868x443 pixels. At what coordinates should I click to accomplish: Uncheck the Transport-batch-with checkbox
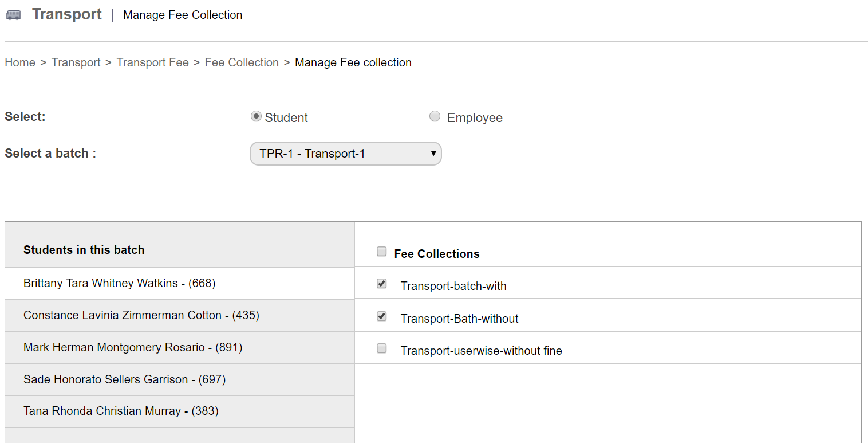(382, 284)
